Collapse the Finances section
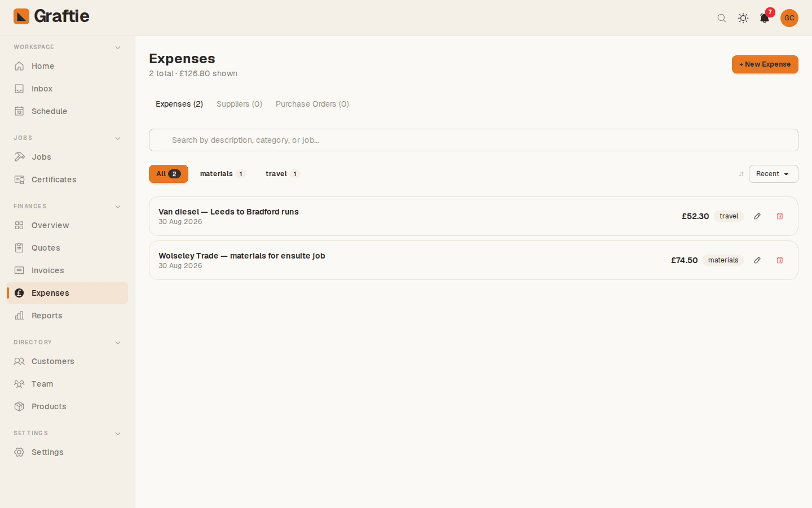The width and height of the screenshot is (812, 508). point(118,207)
